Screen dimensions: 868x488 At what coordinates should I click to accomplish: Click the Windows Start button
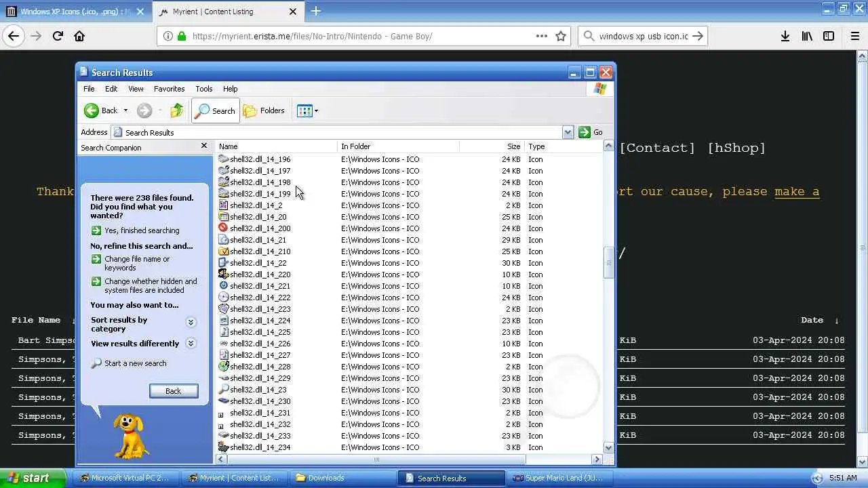(x=33, y=478)
